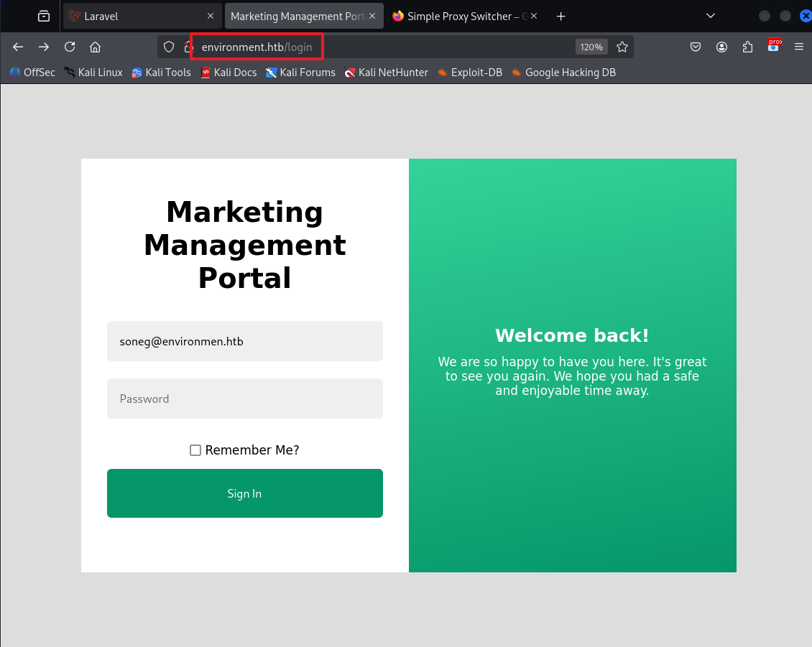Bookmark this page with the star icon
The width and height of the screenshot is (812, 647).
click(x=622, y=47)
